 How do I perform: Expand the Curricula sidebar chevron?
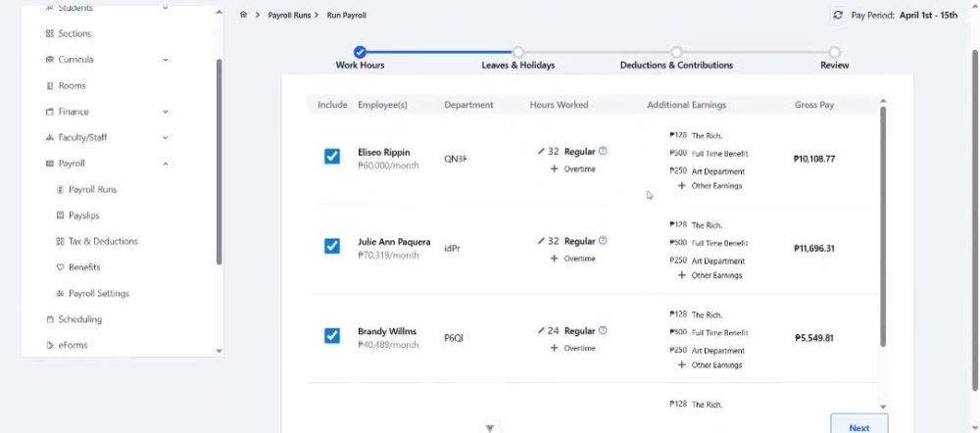pyautogui.click(x=165, y=60)
